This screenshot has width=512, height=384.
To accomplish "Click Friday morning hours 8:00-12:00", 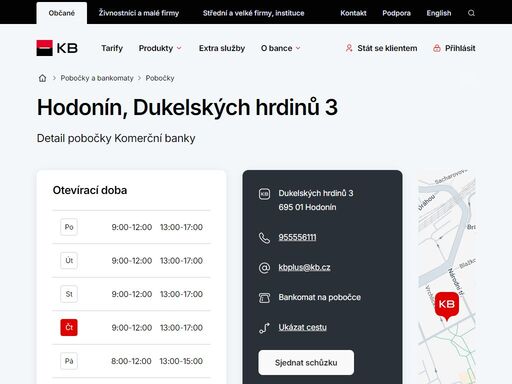I will (x=131, y=361).
